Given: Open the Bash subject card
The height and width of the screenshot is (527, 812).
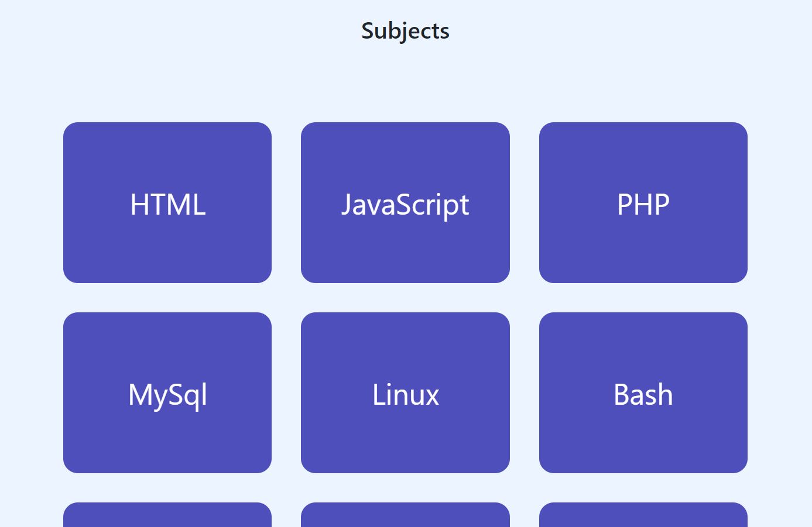Looking at the screenshot, I should 643,393.
